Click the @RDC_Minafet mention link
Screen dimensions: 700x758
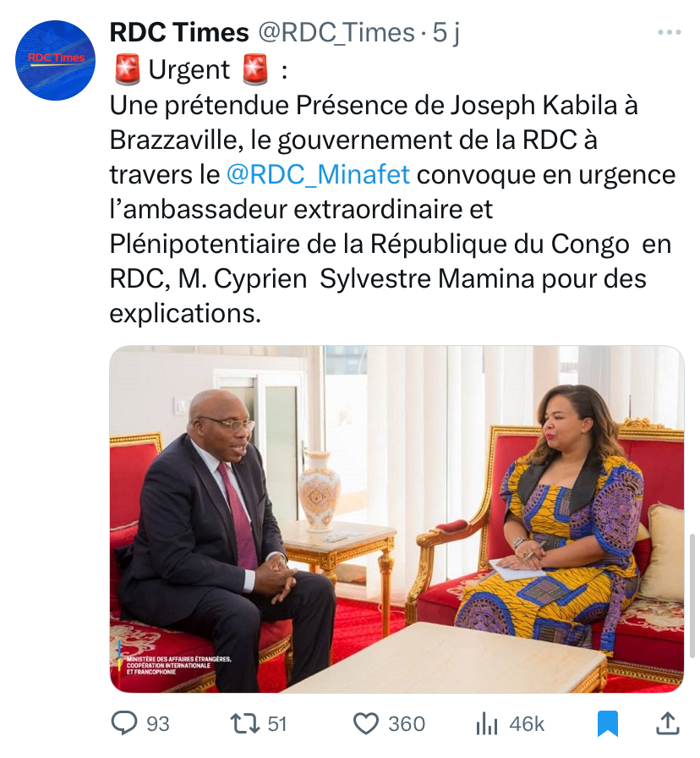point(318,174)
